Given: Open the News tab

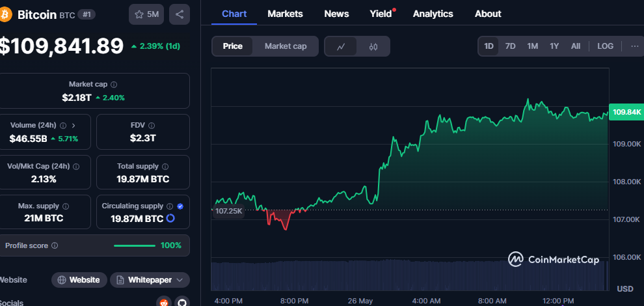Looking at the screenshot, I should tap(336, 14).
